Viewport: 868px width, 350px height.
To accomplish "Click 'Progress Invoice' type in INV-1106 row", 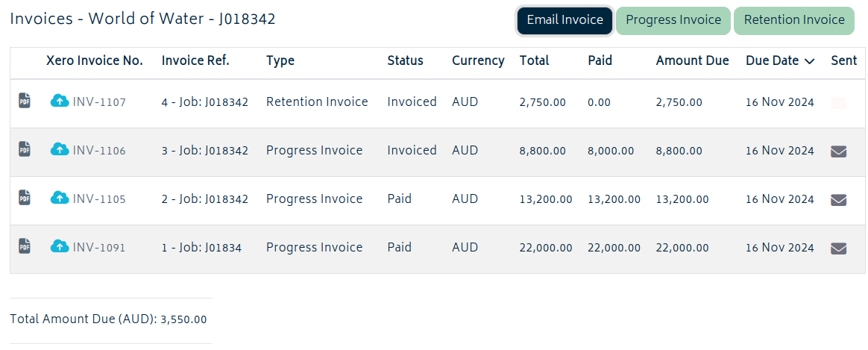I will point(315,150).
